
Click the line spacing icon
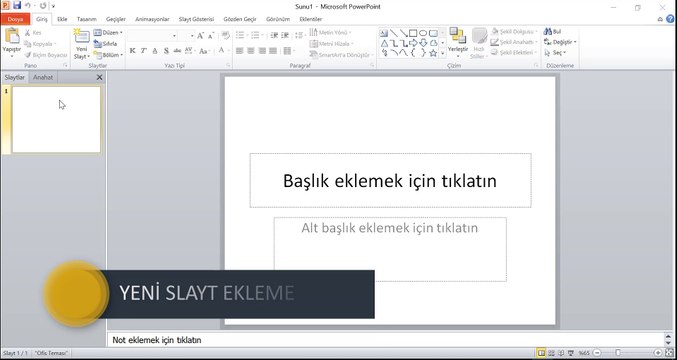pos(299,35)
